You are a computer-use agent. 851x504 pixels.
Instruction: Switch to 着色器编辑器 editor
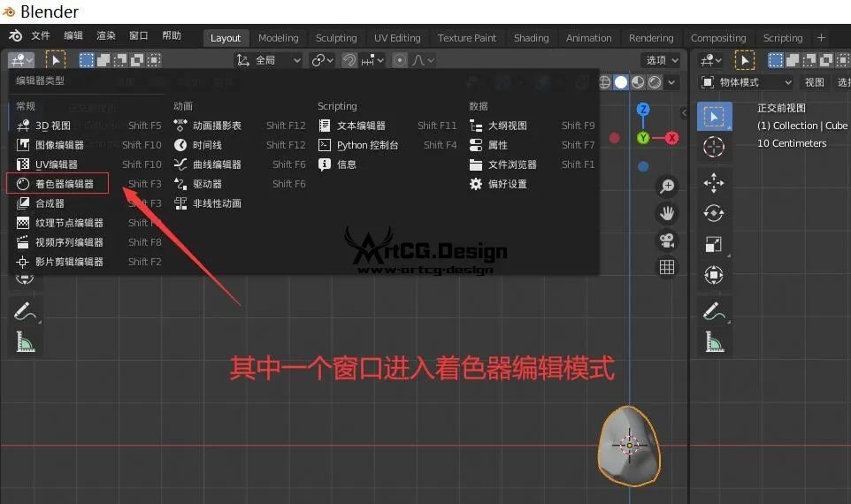coord(88,184)
